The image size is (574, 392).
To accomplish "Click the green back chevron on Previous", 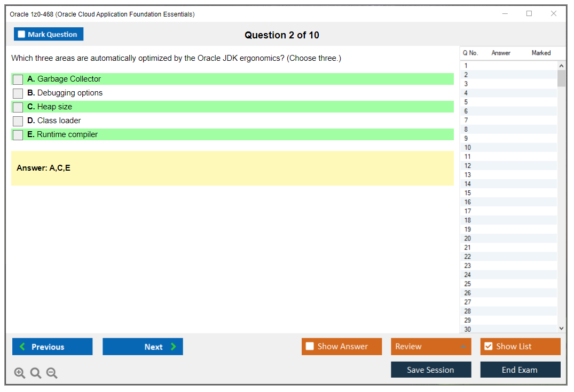I will click(21, 347).
